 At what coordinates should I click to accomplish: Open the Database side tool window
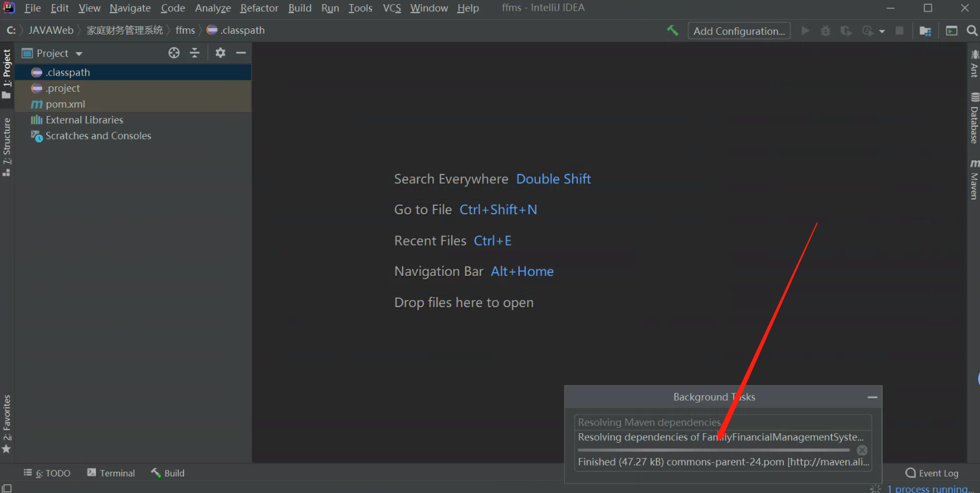tap(974, 118)
